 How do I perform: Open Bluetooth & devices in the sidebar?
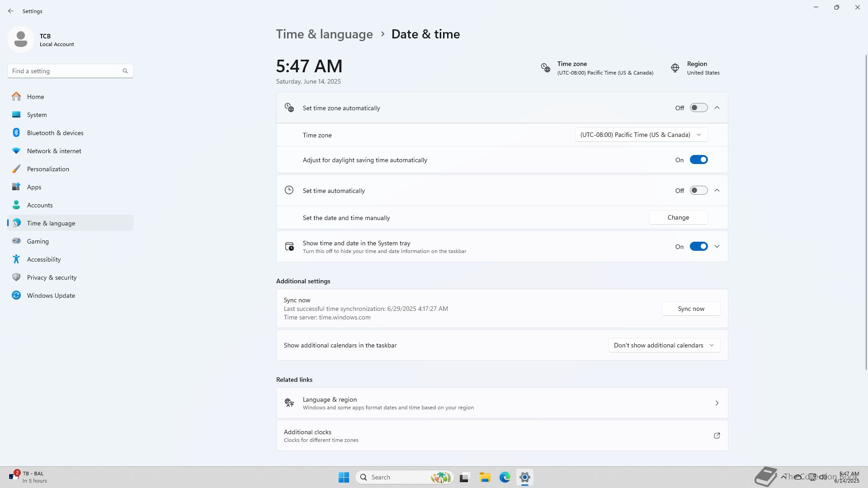(55, 133)
